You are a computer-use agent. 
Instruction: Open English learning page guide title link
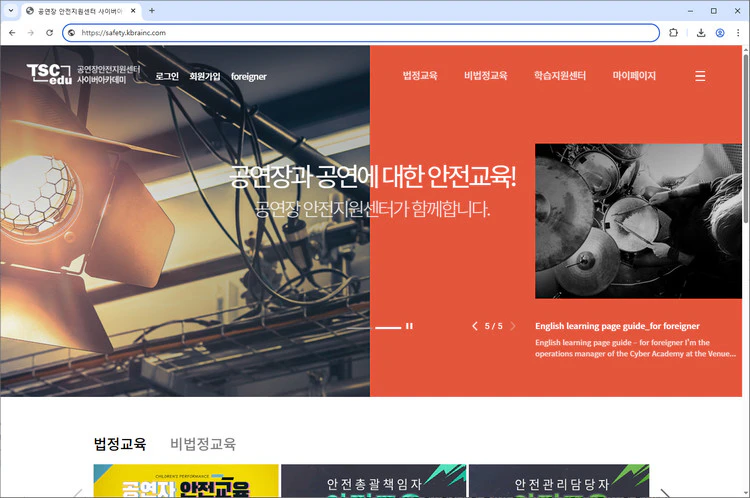(617, 326)
